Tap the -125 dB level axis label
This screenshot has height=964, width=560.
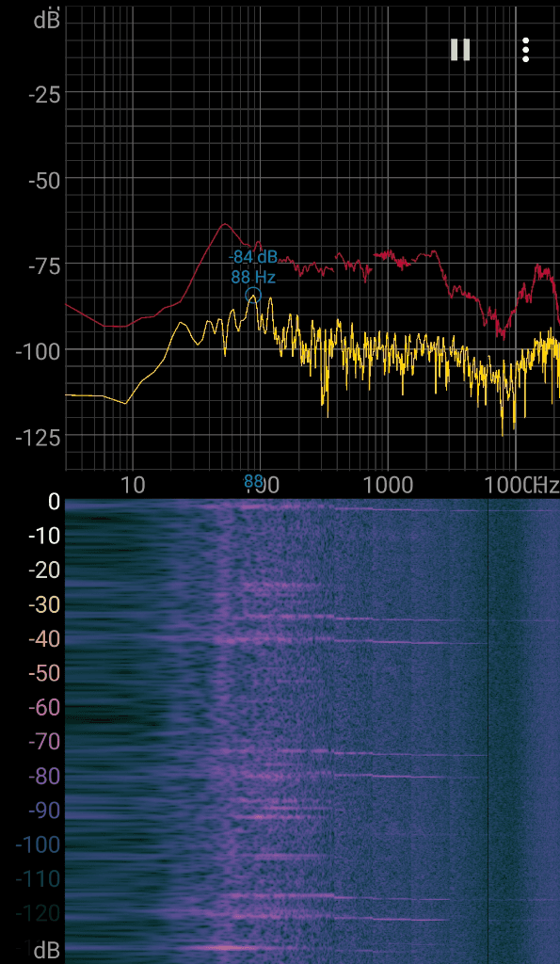(38, 437)
